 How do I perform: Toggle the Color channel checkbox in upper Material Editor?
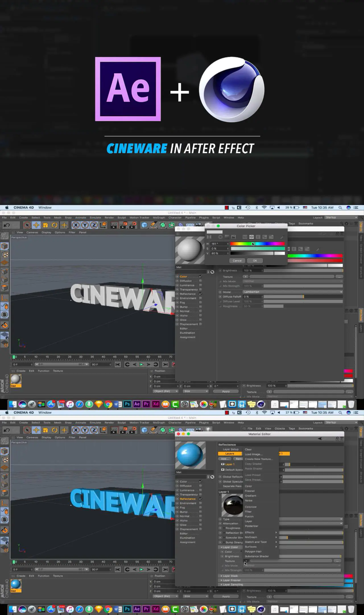pos(200,276)
